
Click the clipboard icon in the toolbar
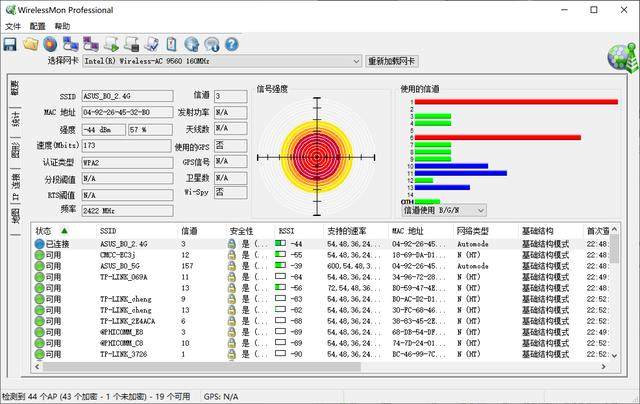(172, 44)
